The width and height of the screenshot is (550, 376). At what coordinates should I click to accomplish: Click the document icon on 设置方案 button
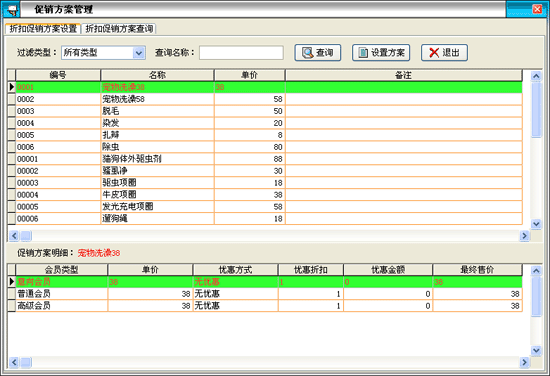(x=363, y=53)
